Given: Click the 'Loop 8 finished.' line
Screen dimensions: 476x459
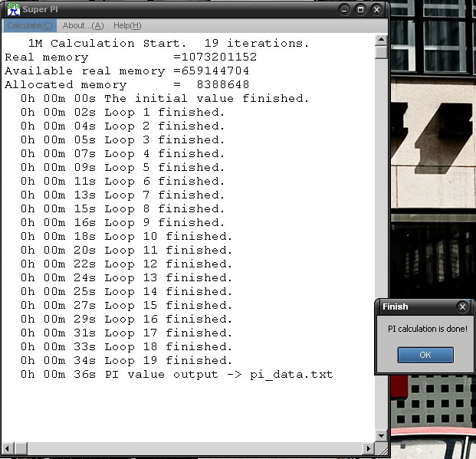Looking at the screenshot, I should tap(123, 209).
